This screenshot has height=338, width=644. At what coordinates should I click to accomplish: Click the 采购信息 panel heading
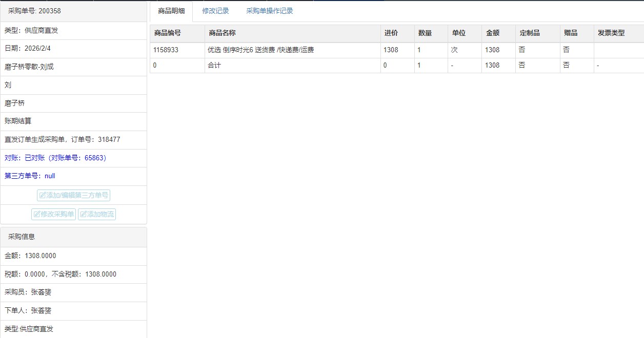22,237
